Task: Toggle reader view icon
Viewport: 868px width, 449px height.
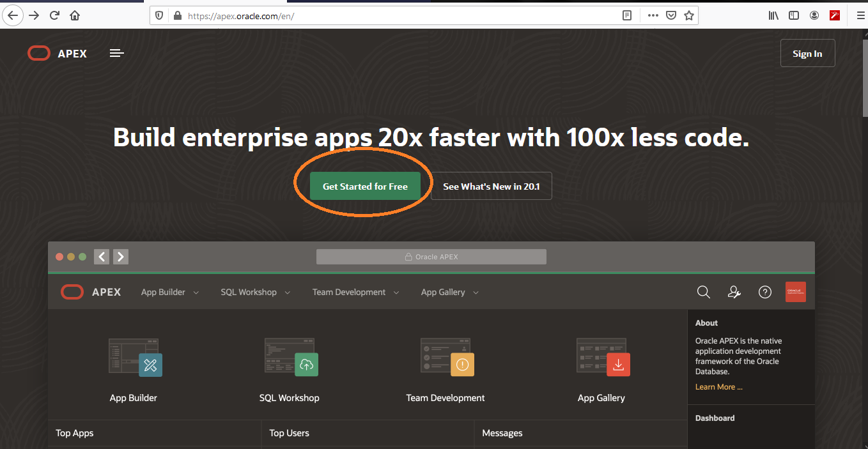Action: point(628,15)
